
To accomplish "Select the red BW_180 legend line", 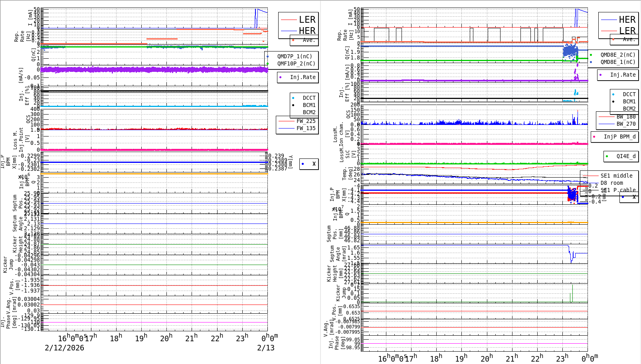I will point(606,117).
